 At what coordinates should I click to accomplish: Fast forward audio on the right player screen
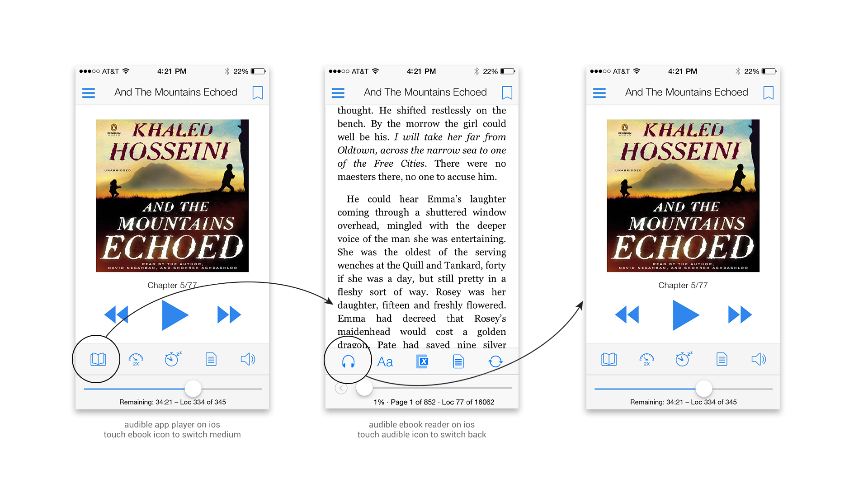click(740, 314)
